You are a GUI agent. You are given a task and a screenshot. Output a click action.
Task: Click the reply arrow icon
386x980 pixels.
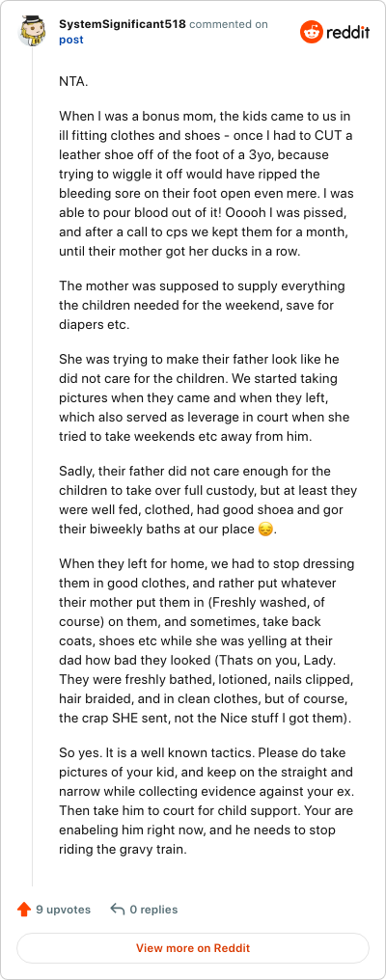click(117, 910)
